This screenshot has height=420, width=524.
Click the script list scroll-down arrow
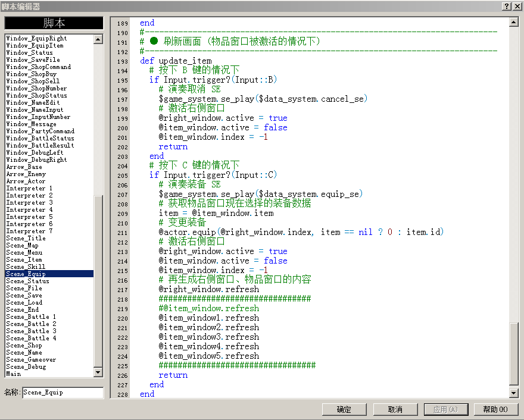[x=98, y=372]
